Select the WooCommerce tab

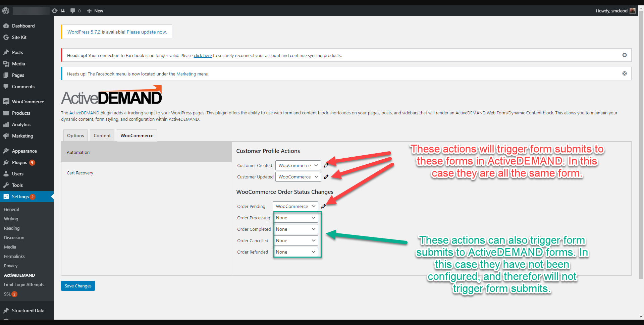(x=137, y=136)
